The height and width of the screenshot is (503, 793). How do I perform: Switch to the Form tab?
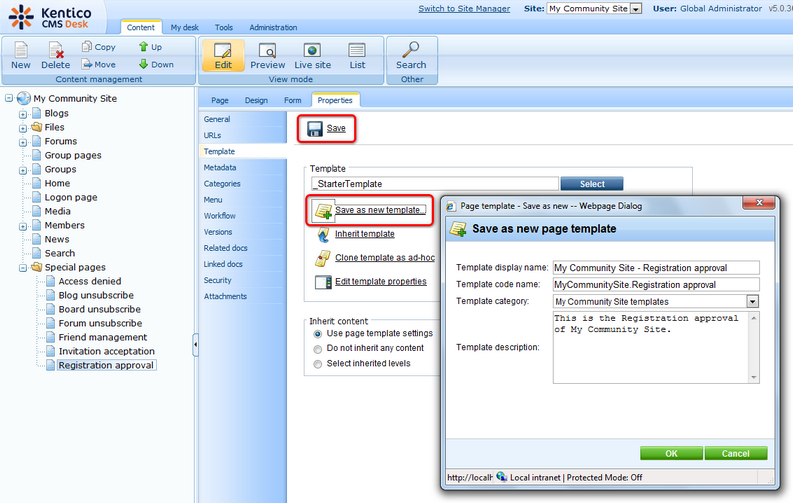293,100
